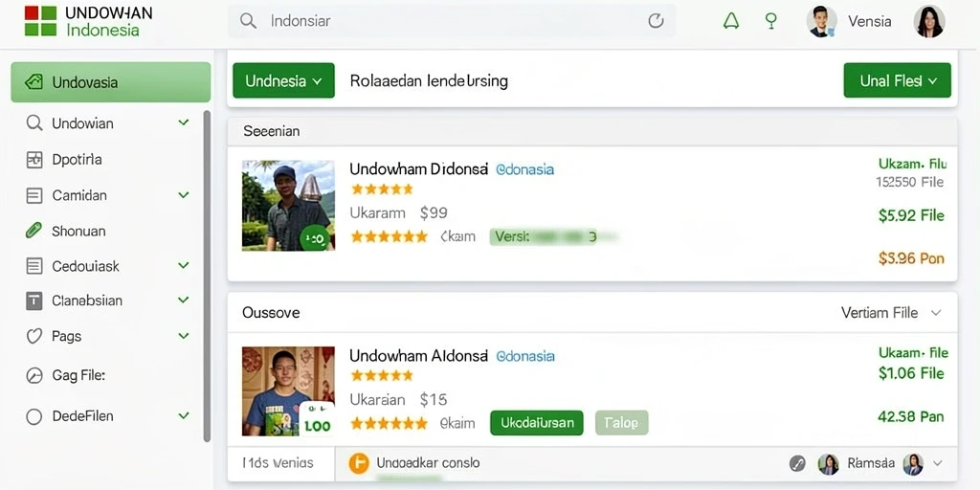This screenshot has height=490, width=980.
Task: Expand the chevron at bottom bar right end
Action: click(x=936, y=464)
